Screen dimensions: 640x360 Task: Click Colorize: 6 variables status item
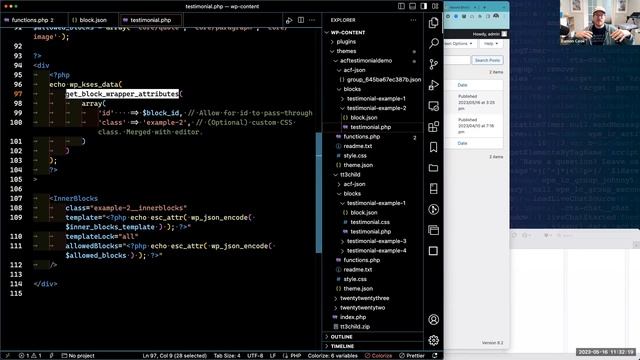[333, 356]
